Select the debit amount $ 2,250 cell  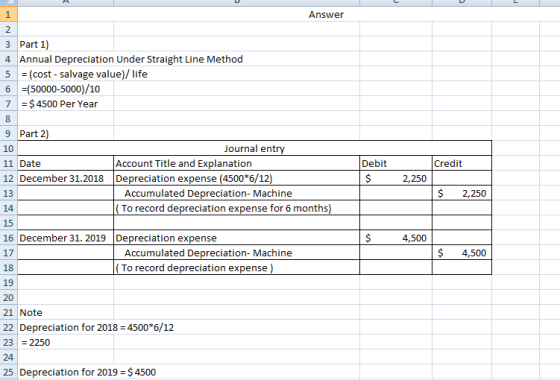(x=396, y=178)
